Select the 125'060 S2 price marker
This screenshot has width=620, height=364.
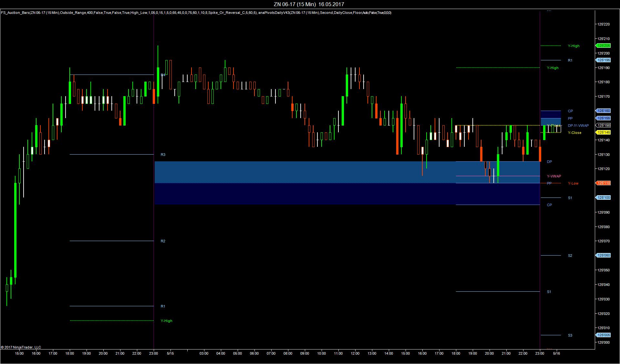(603, 256)
